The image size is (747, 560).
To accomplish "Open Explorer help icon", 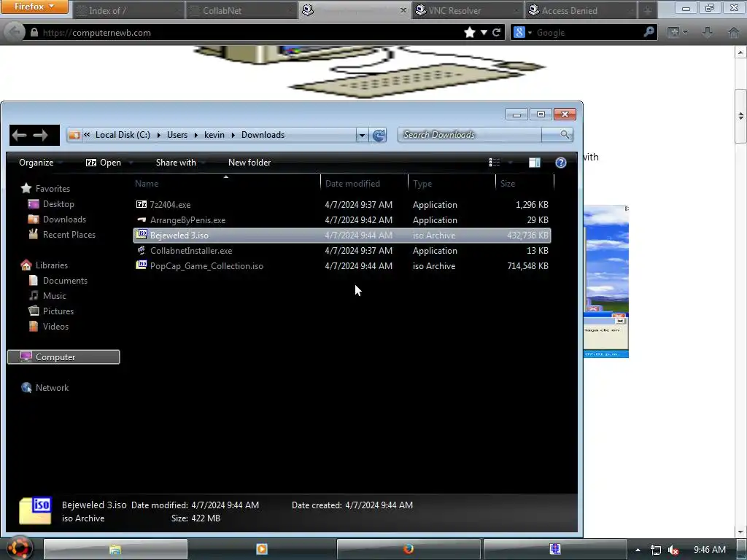I will coord(561,163).
